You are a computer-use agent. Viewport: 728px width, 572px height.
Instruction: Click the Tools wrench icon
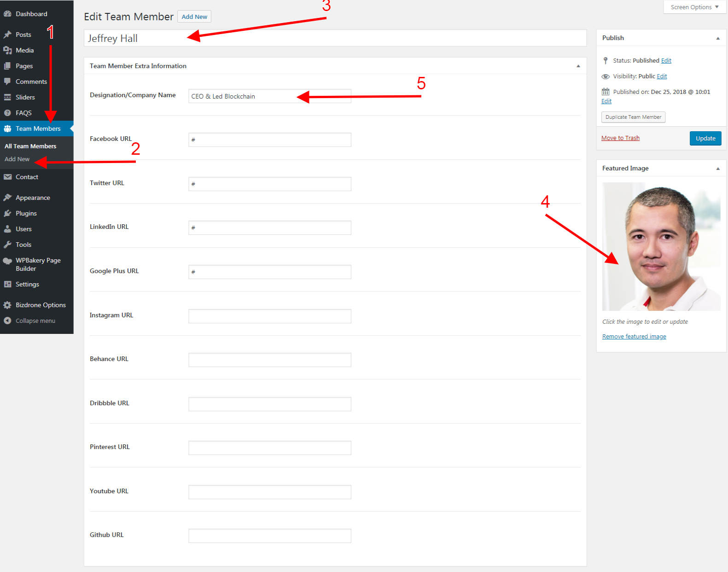[7, 245]
